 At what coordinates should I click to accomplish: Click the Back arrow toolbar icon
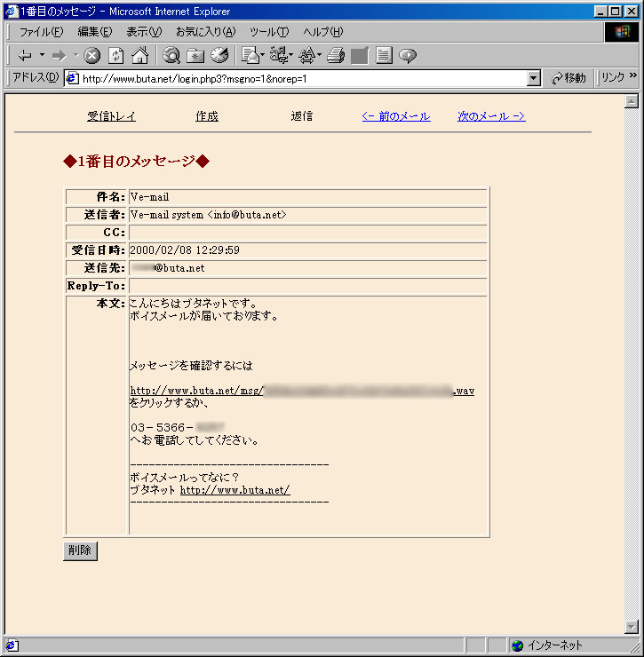coord(25,55)
